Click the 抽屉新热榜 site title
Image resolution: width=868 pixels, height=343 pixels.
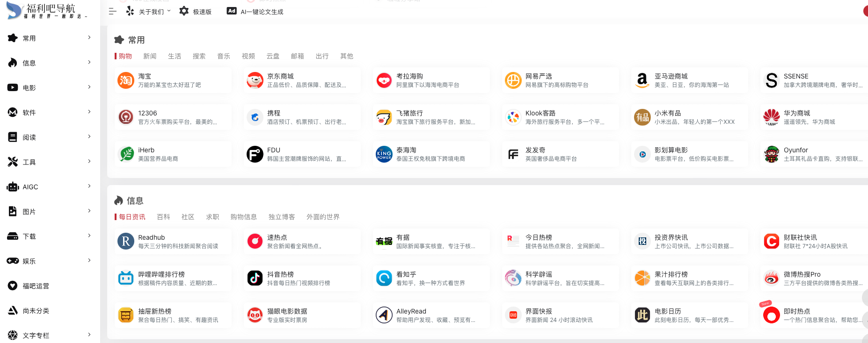[x=154, y=311]
